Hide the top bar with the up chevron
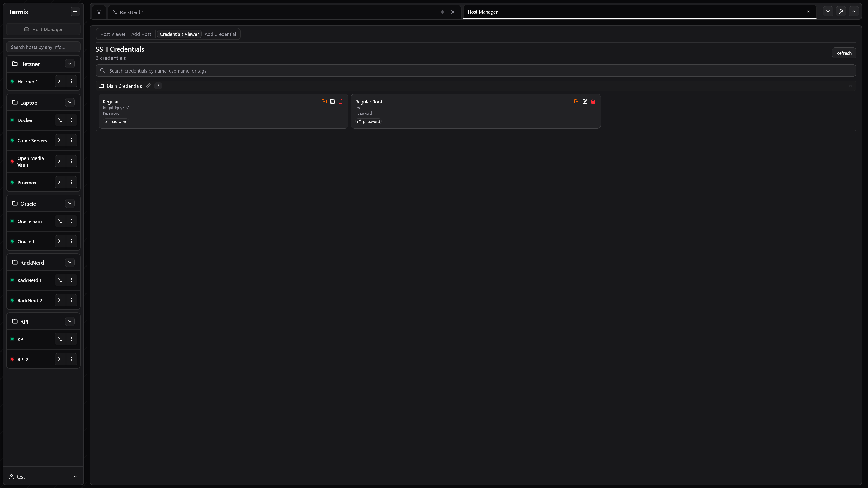868x488 pixels. point(854,12)
